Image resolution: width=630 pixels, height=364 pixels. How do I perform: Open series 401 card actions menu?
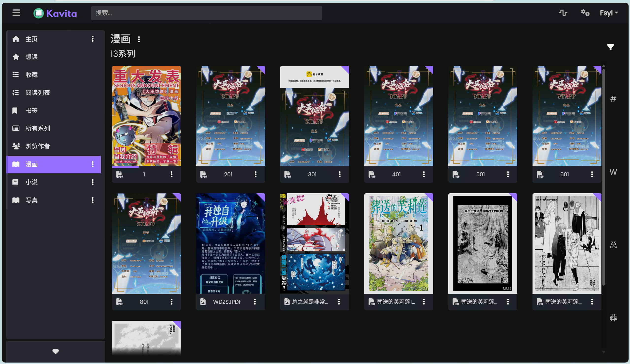tap(424, 174)
